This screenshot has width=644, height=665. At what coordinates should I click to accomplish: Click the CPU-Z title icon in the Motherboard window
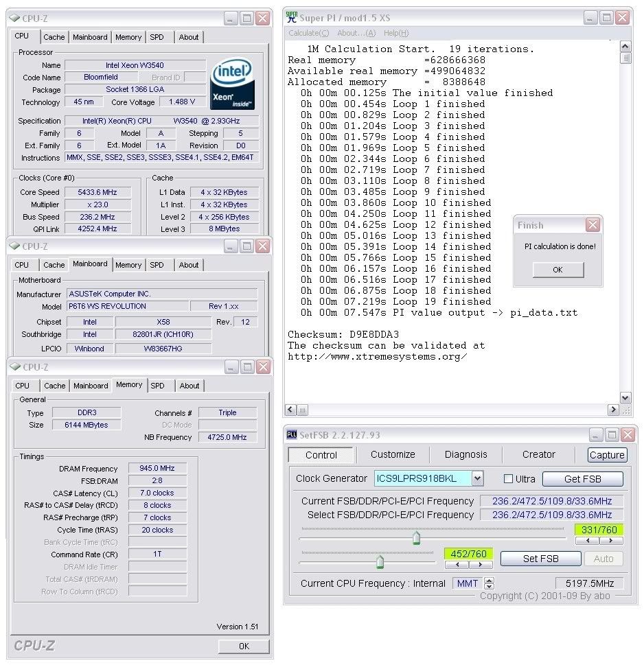(x=14, y=246)
